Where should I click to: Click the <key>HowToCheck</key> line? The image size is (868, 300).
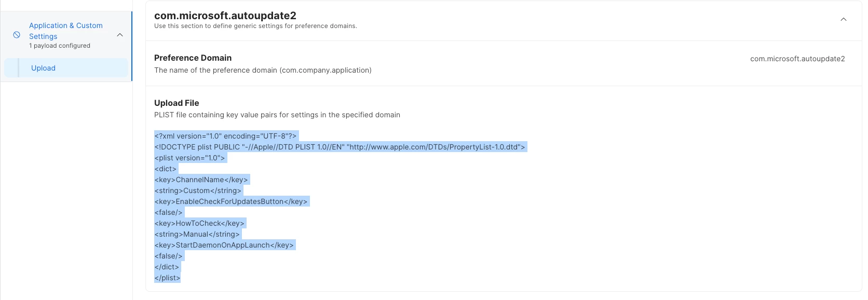click(x=199, y=223)
